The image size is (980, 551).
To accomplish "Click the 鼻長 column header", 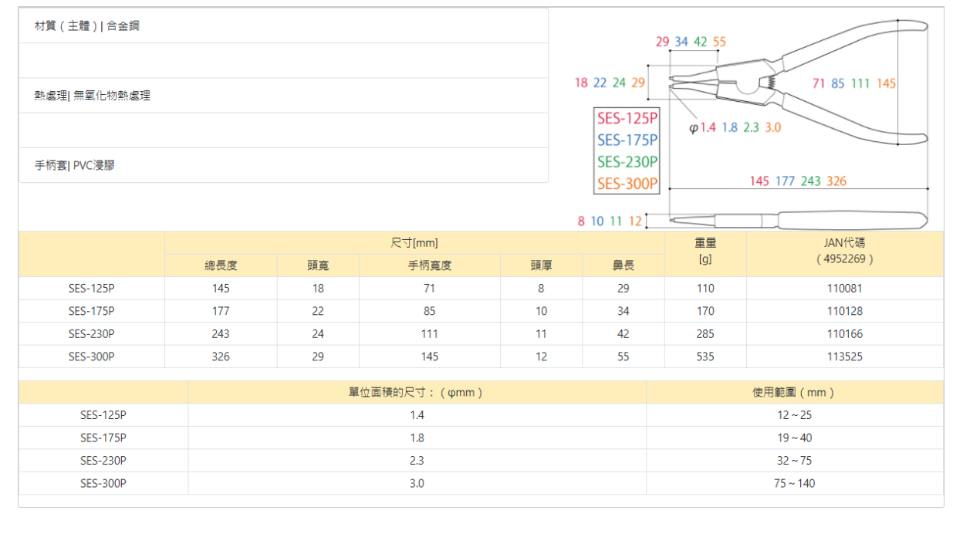I will tap(623, 265).
